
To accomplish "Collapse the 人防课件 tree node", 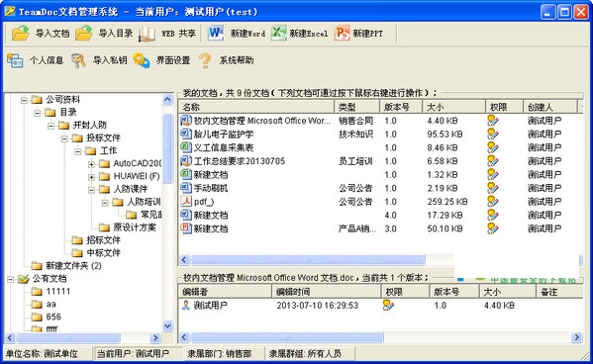I will point(91,189).
